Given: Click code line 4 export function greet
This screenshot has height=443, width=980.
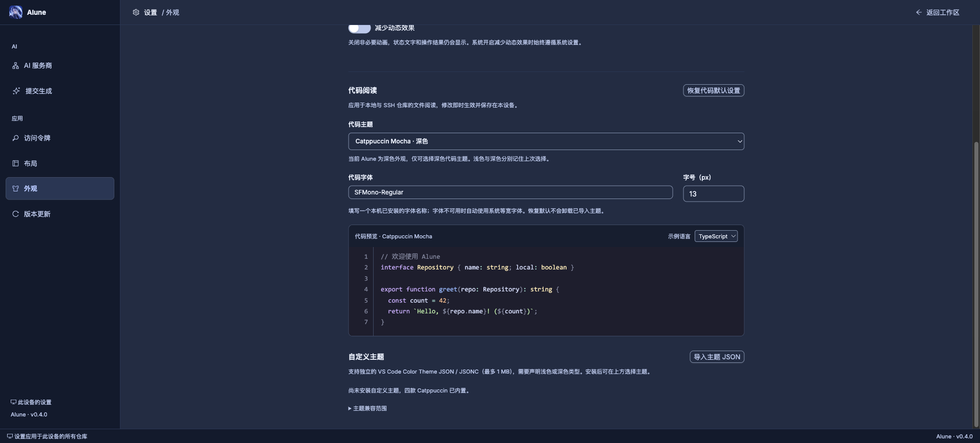Looking at the screenshot, I should click(470, 289).
